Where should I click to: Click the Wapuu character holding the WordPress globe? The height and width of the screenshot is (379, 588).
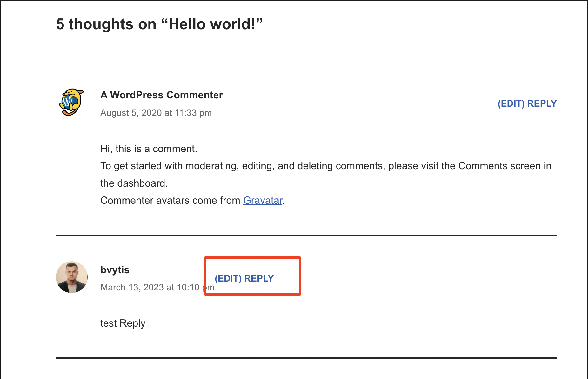coord(71,102)
